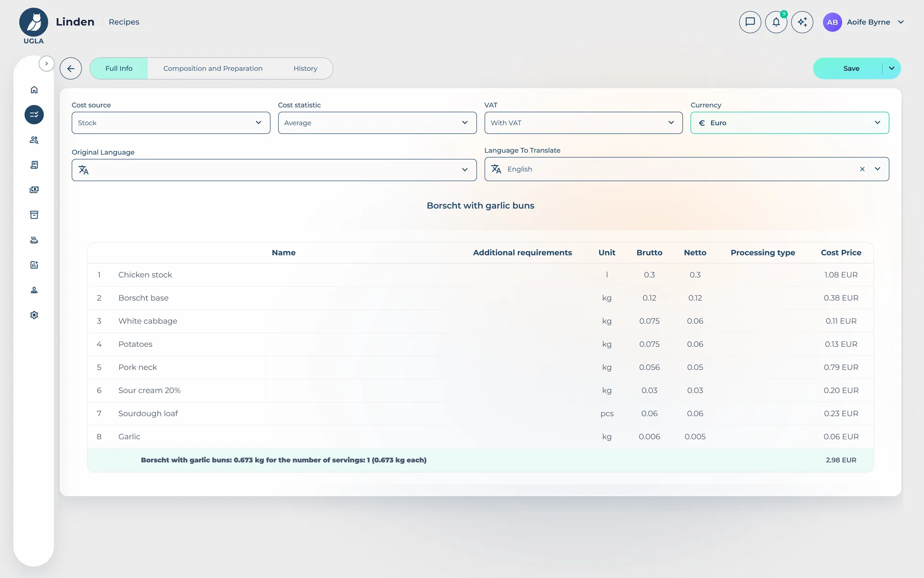Open the Home icon in sidebar
The image size is (924, 578).
click(34, 90)
